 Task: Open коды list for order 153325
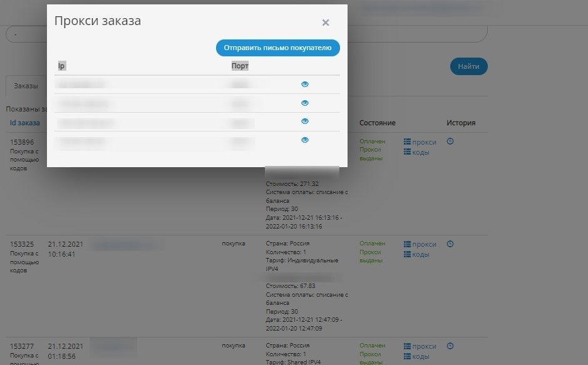point(416,254)
